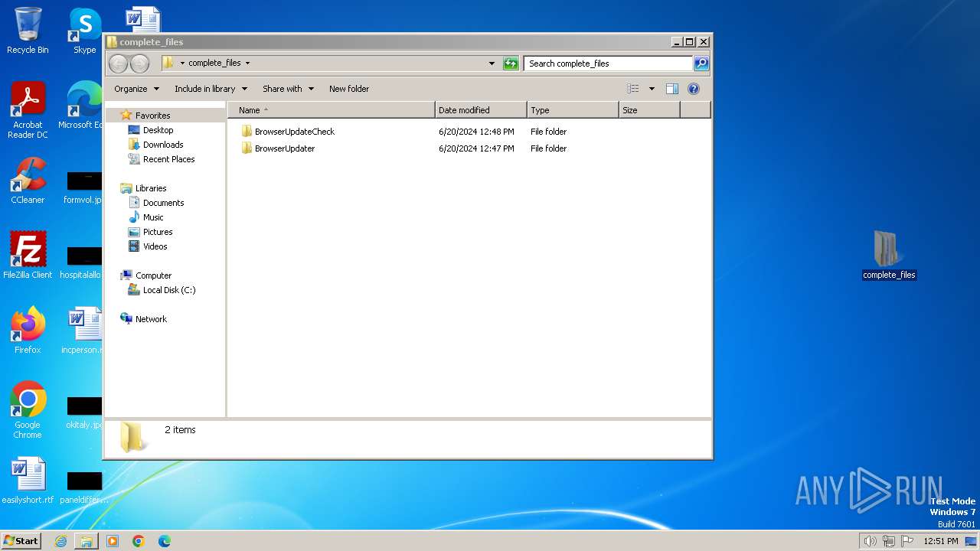
Task: Click the Start button
Action: pyautogui.click(x=21, y=540)
